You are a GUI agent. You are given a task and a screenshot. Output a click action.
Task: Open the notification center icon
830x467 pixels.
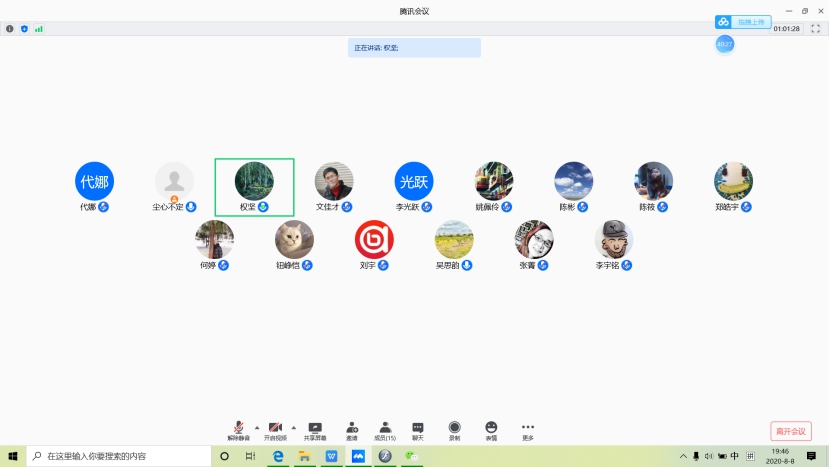pyautogui.click(x=811, y=456)
